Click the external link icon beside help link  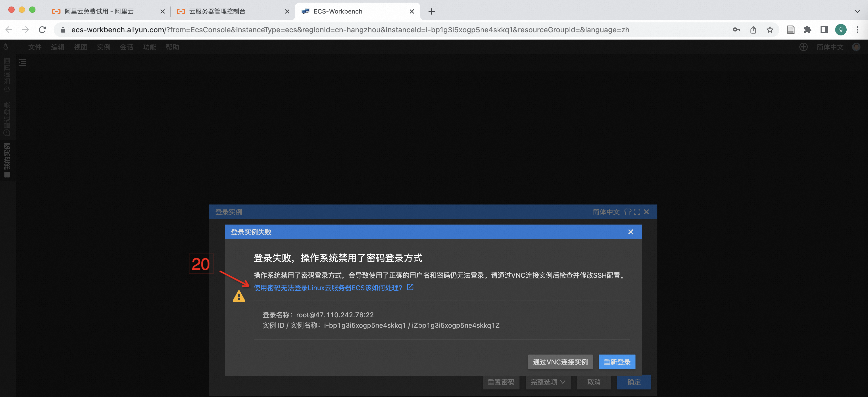point(410,287)
